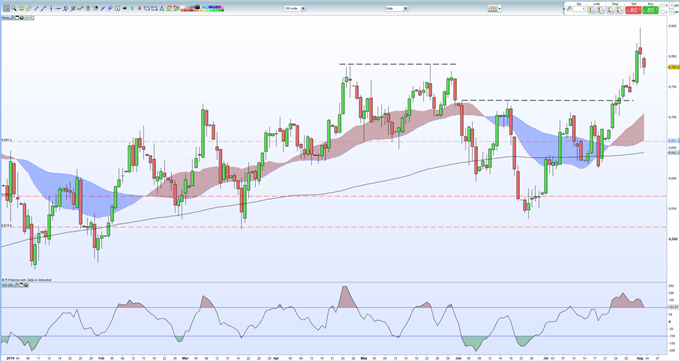Expand the chart style dropdown arrow
Viewport: 680px width, 361px height.
(x=500, y=8)
